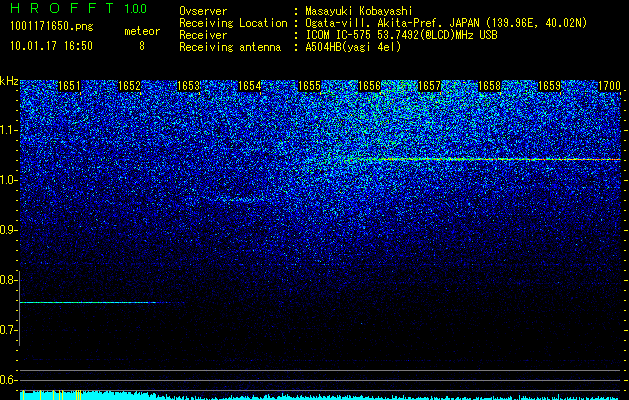The width and height of the screenshot is (629, 400).
Task: Click the cyan signal line near 0.75 kHz
Action: click(94, 302)
